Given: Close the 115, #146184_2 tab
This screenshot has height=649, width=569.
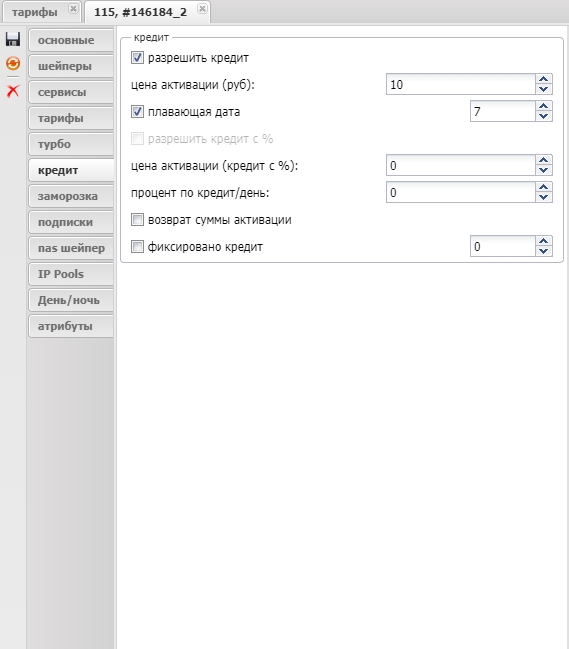Looking at the screenshot, I should click(202, 8).
